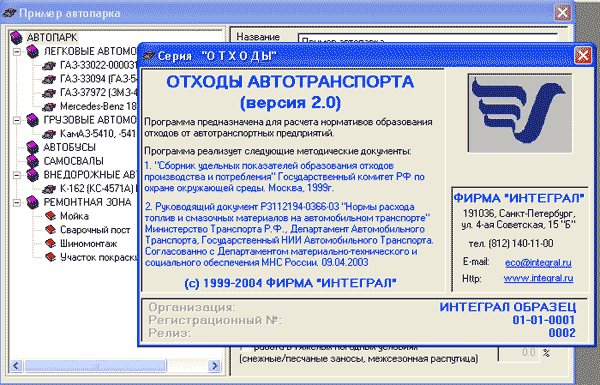Open the eco@integral.ru email link

coord(538,263)
